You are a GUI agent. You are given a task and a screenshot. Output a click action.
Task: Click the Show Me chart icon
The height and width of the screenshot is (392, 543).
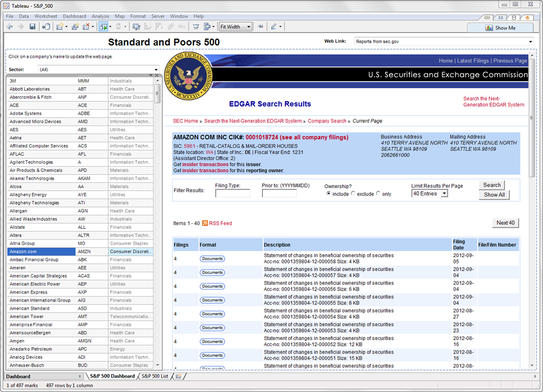[x=489, y=28]
